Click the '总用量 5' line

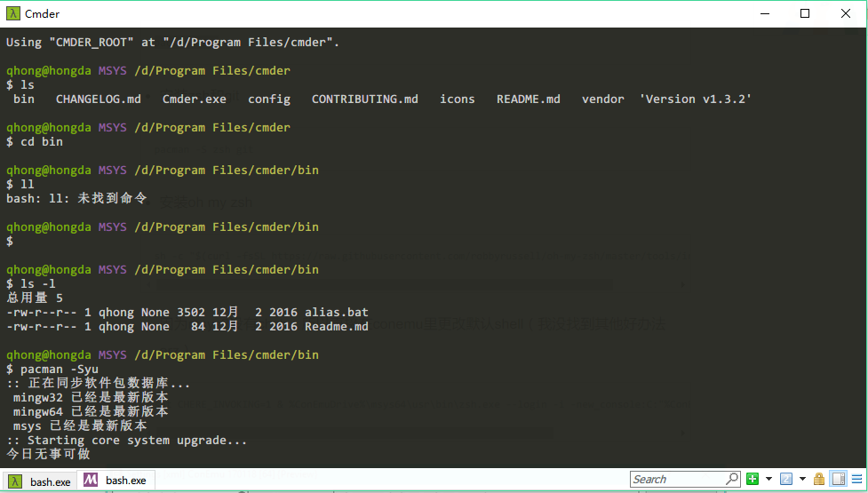point(35,298)
